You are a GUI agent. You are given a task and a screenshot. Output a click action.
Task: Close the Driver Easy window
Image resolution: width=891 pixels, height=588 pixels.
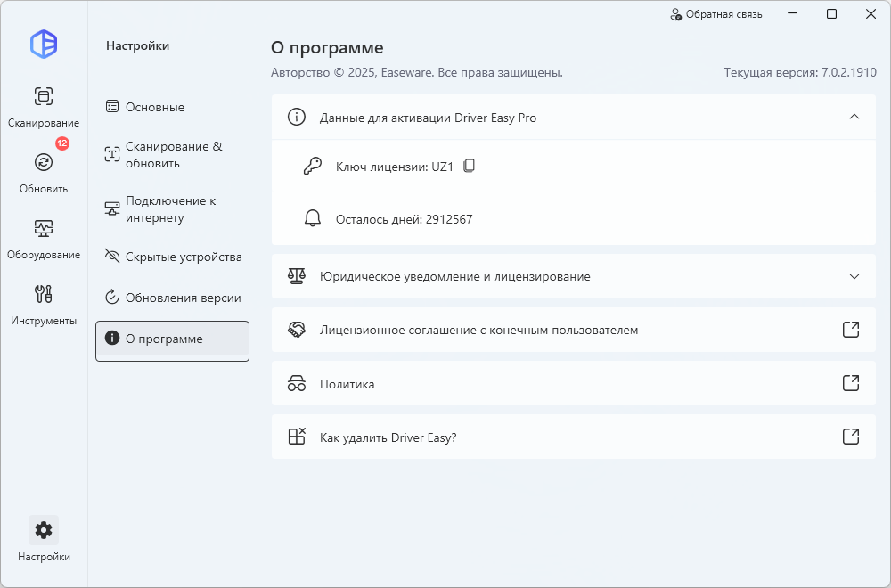[x=871, y=14]
